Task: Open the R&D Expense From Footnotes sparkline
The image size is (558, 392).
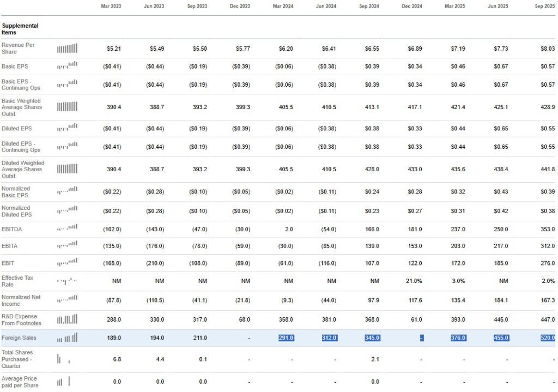Action: (67, 319)
